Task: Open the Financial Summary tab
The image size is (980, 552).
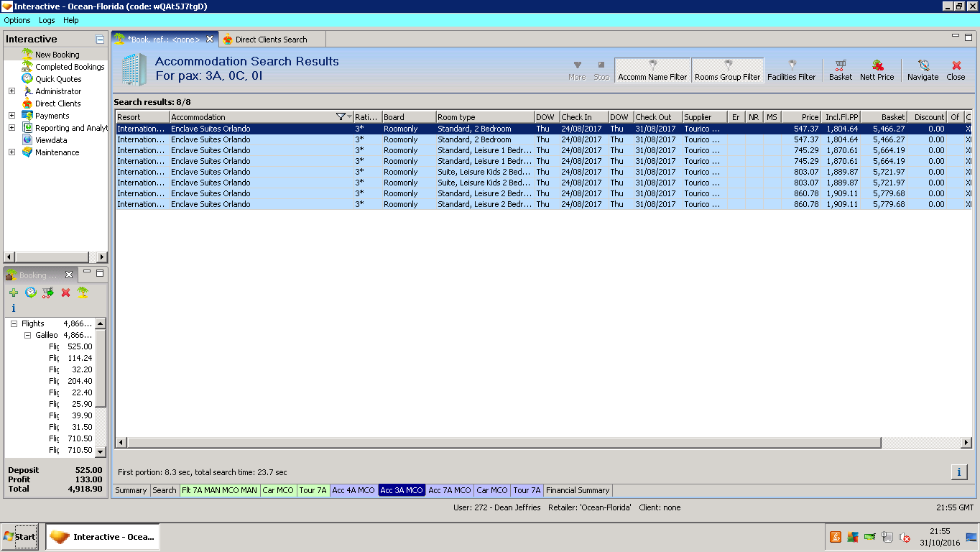Action: click(578, 490)
